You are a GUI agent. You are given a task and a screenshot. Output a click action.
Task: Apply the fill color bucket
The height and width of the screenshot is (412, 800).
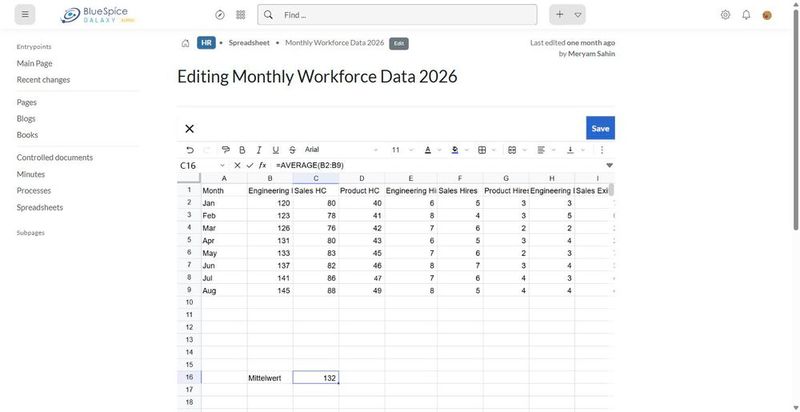click(455, 150)
